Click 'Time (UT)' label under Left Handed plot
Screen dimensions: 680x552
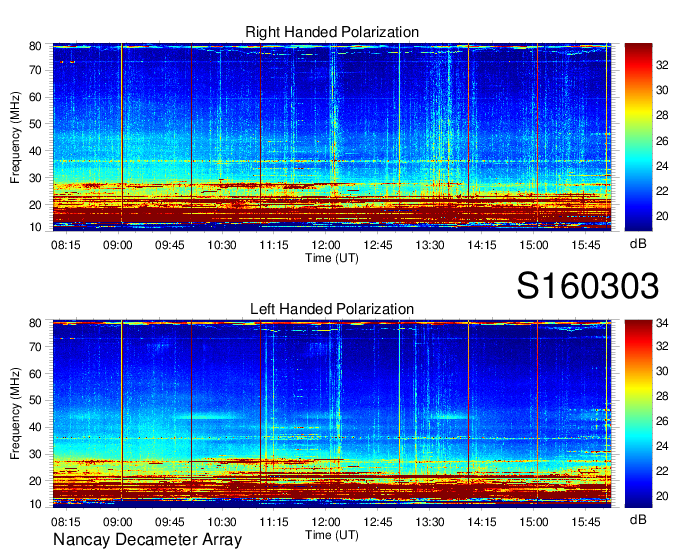click(332, 535)
